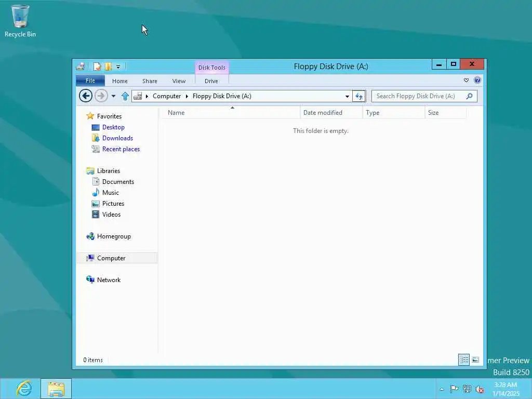
Task: Go up one level with Up arrow
Action: coord(125,96)
